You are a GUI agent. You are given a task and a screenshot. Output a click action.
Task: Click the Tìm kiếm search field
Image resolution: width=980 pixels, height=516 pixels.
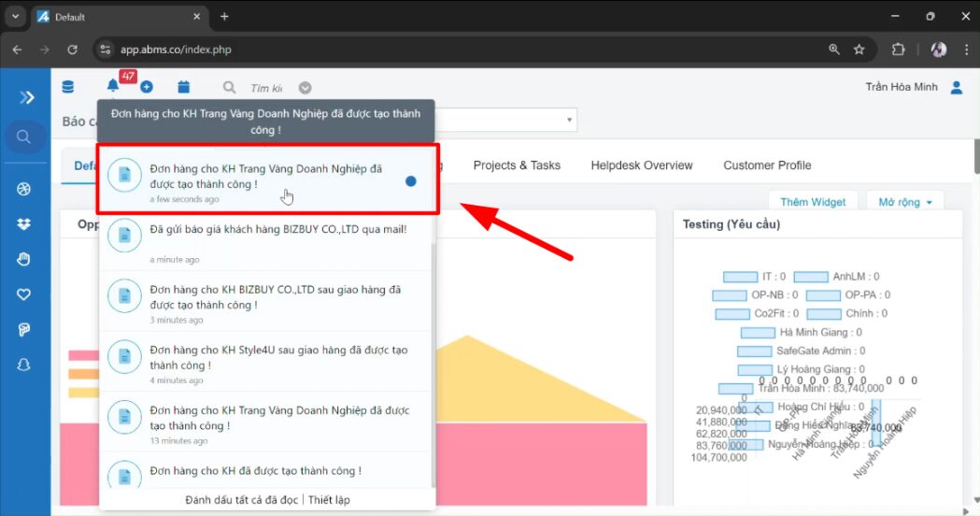click(x=267, y=88)
